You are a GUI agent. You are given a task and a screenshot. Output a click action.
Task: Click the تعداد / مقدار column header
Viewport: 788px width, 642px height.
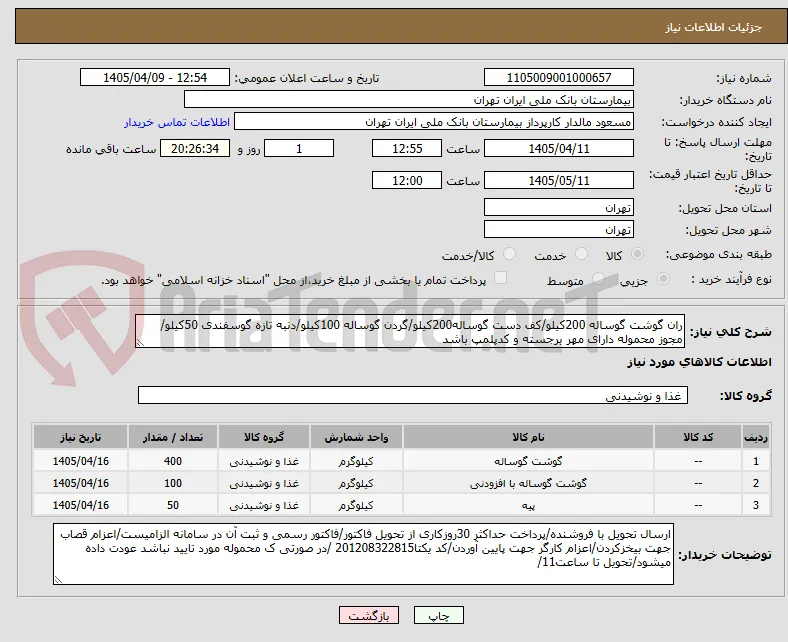173,437
